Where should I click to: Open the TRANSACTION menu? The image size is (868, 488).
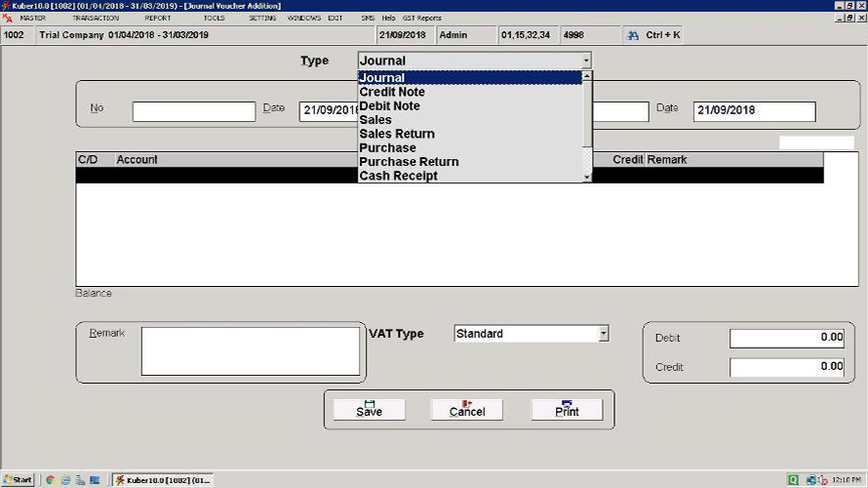coord(96,19)
